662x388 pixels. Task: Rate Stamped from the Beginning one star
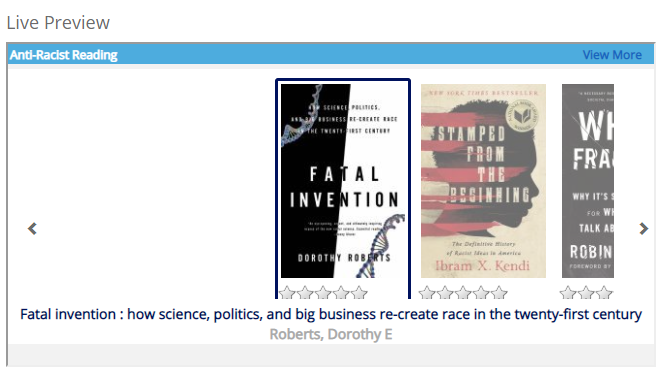point(427,293)
